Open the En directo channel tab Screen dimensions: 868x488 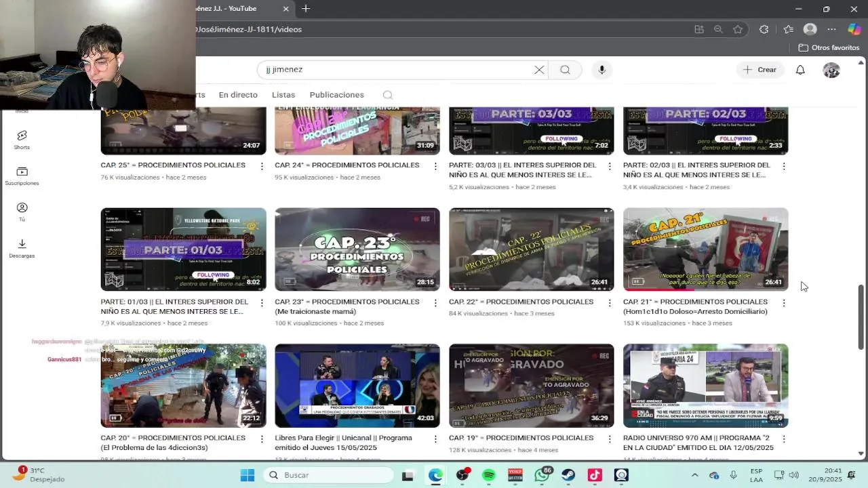[238, 95]
